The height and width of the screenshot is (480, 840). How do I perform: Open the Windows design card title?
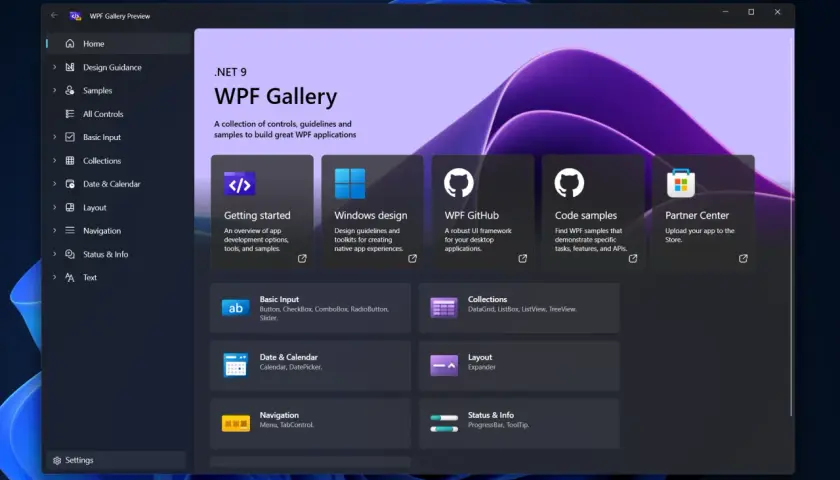click(371, 215)
